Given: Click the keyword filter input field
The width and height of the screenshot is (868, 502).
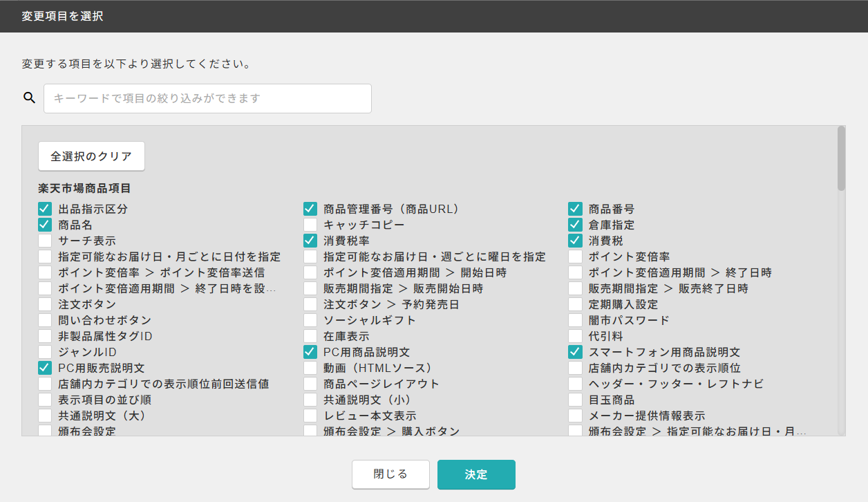Looking at the screenshot, I should click(207, 98).
